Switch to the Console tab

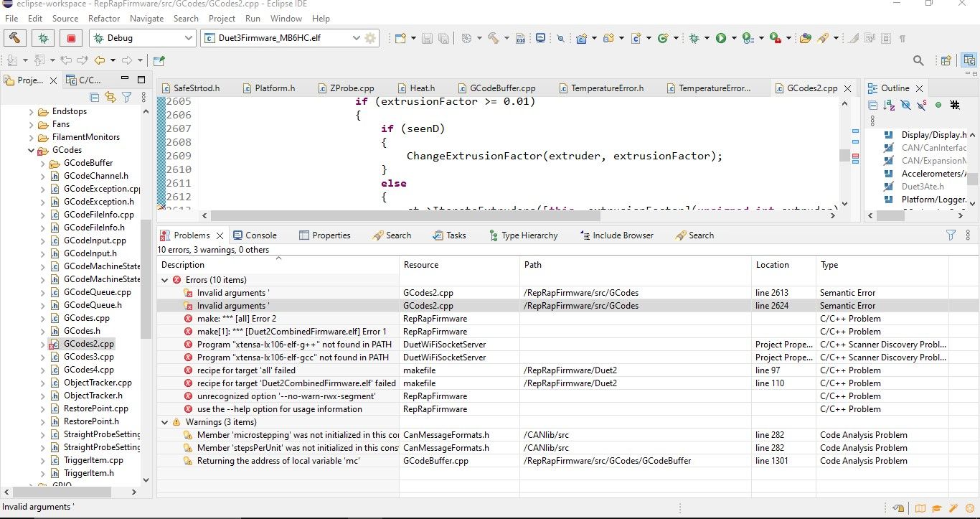pos(254,235)
